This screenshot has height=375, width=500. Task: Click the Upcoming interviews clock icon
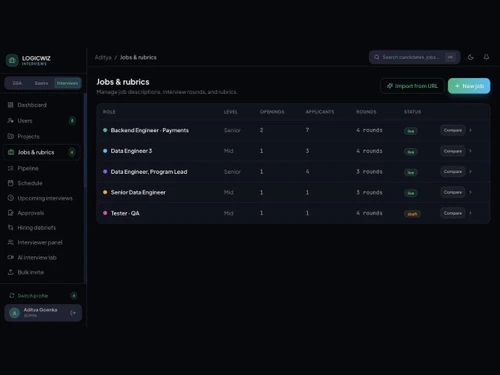[11, 198]
